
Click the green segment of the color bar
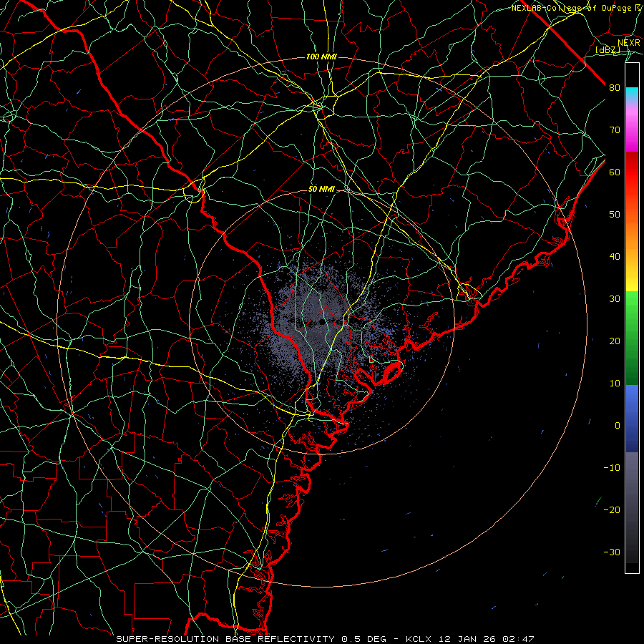(632, 338)
